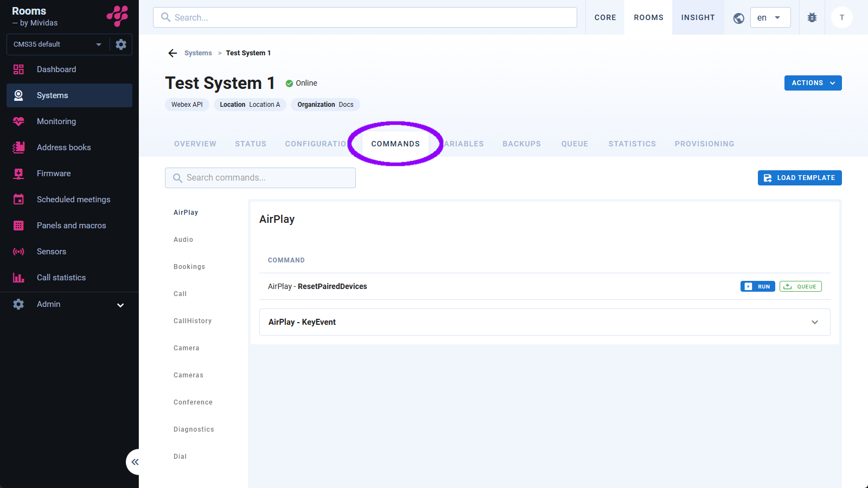Switch to the BACKUPS tab

point(521,144)
